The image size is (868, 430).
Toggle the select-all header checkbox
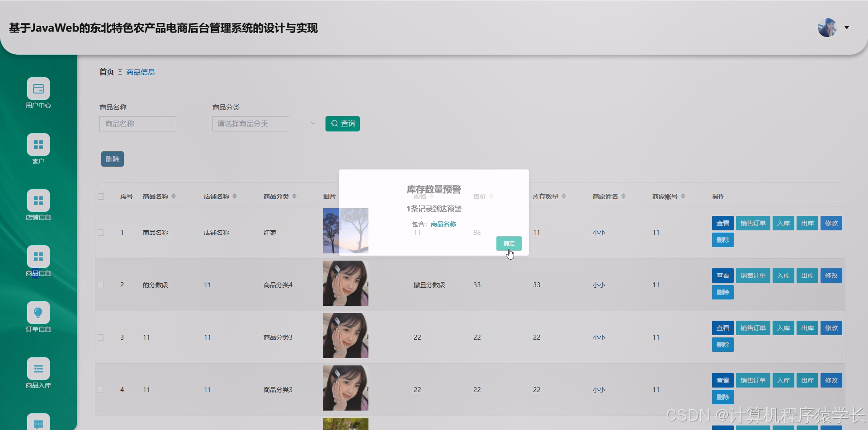pyautogui.click(x=101, y=196)
